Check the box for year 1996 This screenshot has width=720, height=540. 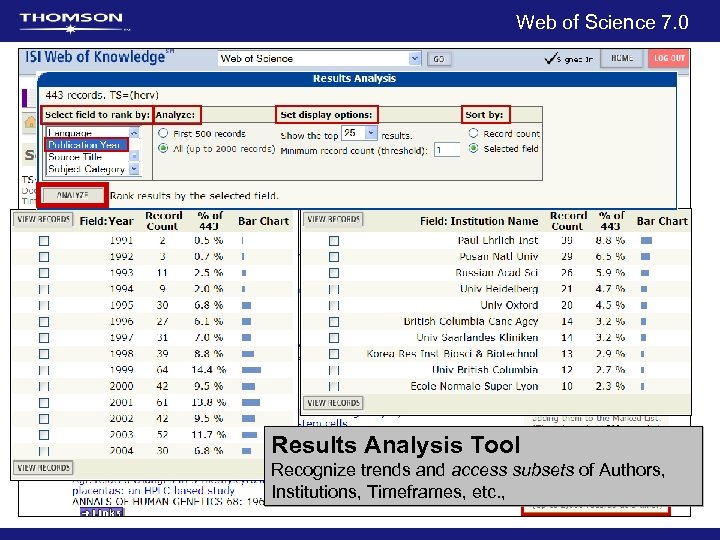pos(44,321)
